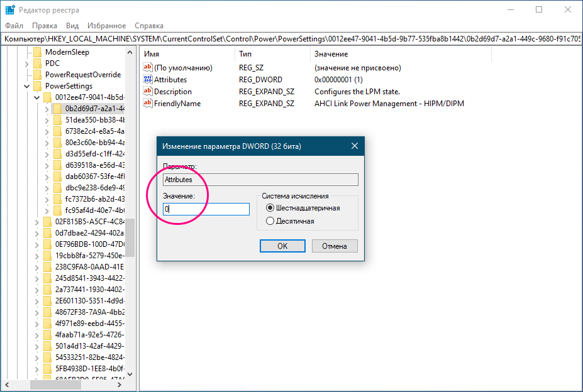Expand the PDC tree node
583x392 pixels.
[27, 63]
